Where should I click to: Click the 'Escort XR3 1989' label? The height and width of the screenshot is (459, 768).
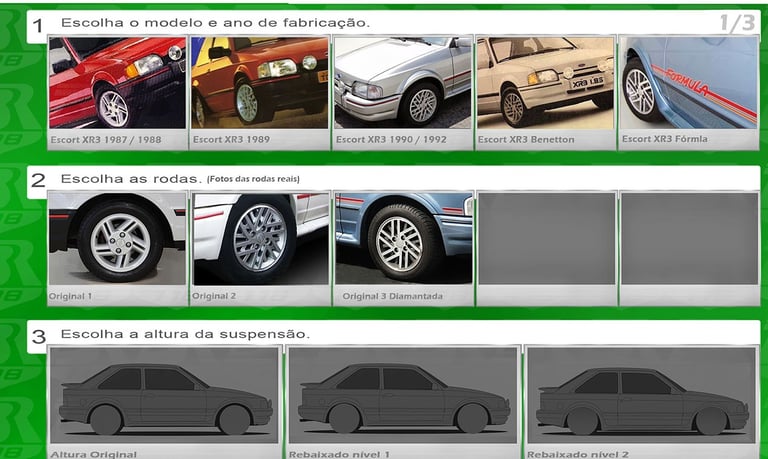(x=231, y=140)
